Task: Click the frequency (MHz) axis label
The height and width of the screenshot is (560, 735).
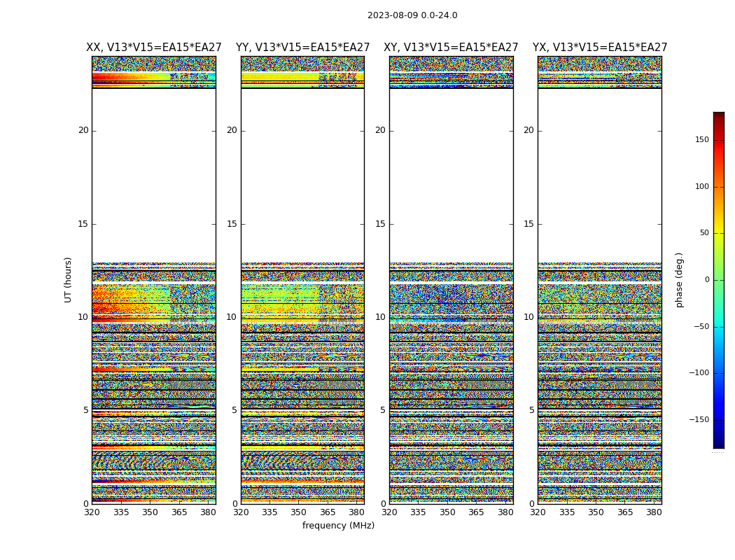Action: click(x=338, y=525)
